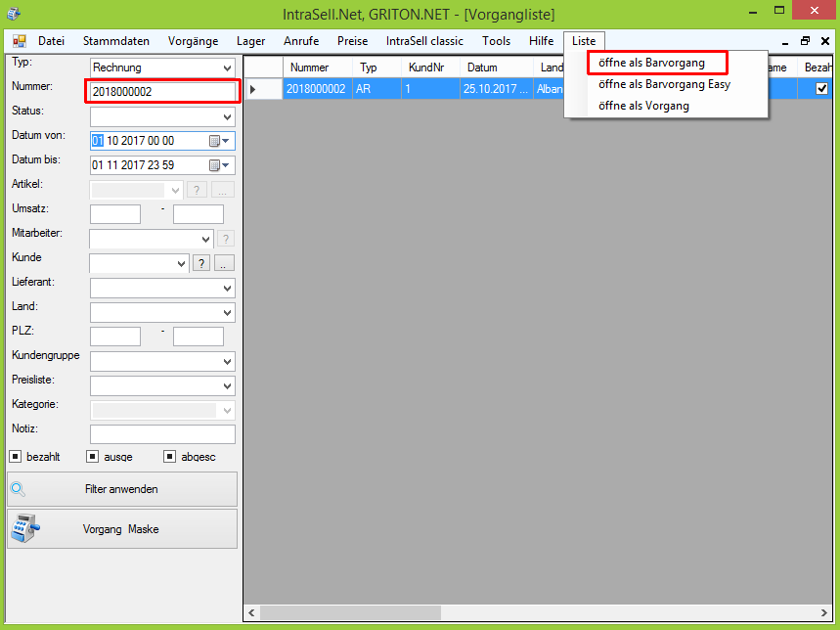Click the Notiz text field
This screenshot has height=630, width=840.
click(162, 434)
